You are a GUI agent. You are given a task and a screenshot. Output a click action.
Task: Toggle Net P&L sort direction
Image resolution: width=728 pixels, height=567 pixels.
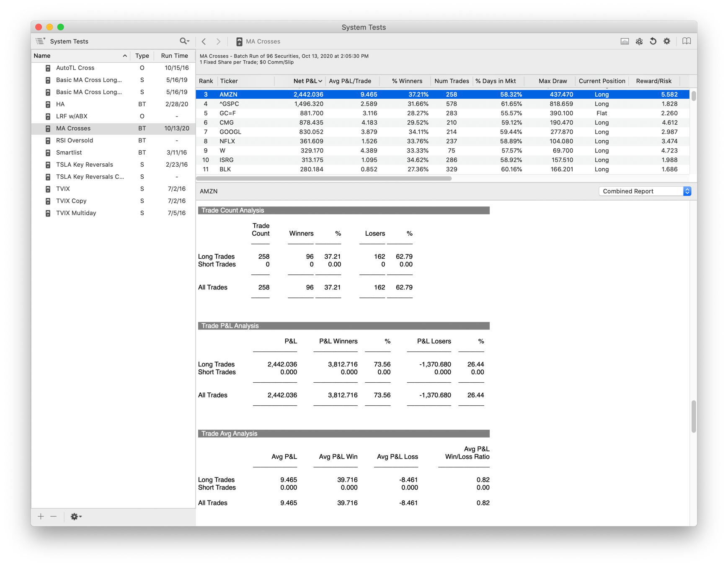coord(306,81)
